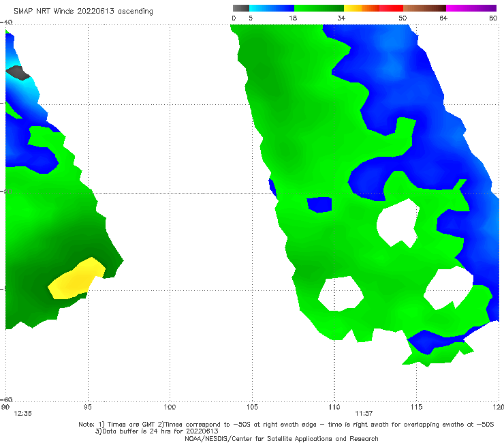504x443 pixels.
Task: Click the red segment of the colorbar
Action: (x=391, y=8)
